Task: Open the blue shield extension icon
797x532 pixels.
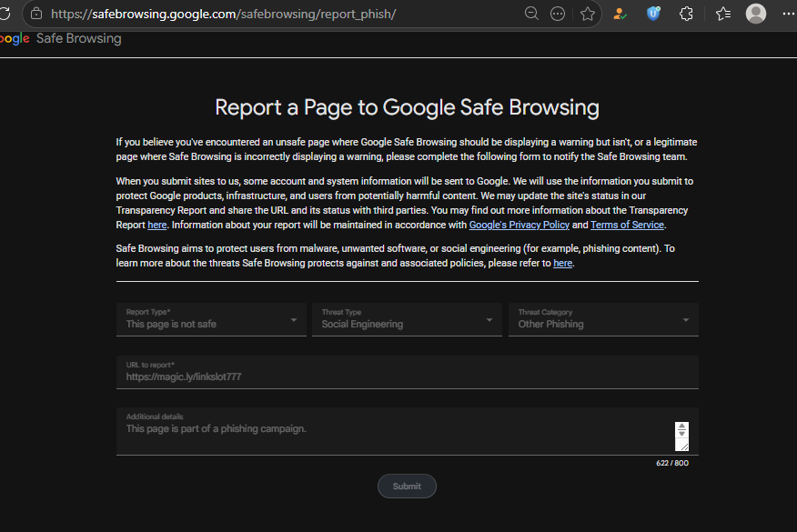Action: pos(653,14)
